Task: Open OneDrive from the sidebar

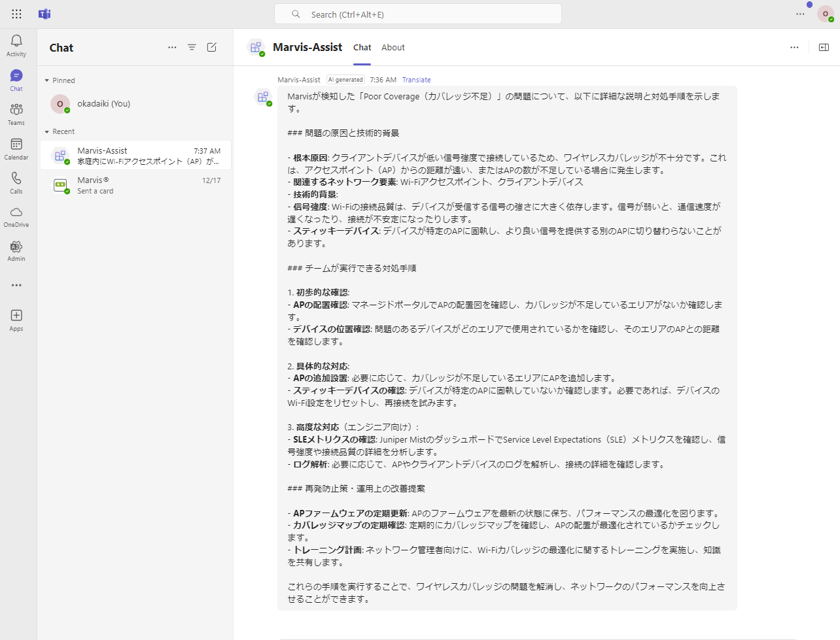Action: pos(16,216)
